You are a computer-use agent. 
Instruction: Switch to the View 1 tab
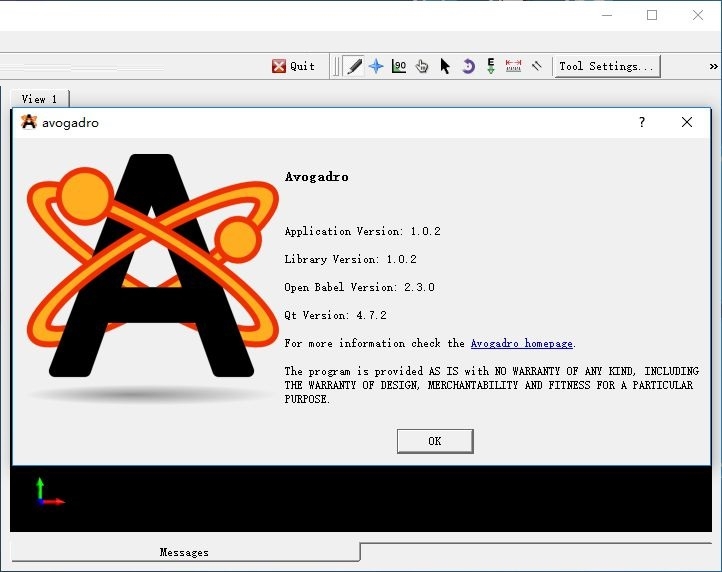pyautogui.click(x=40, y=99)
